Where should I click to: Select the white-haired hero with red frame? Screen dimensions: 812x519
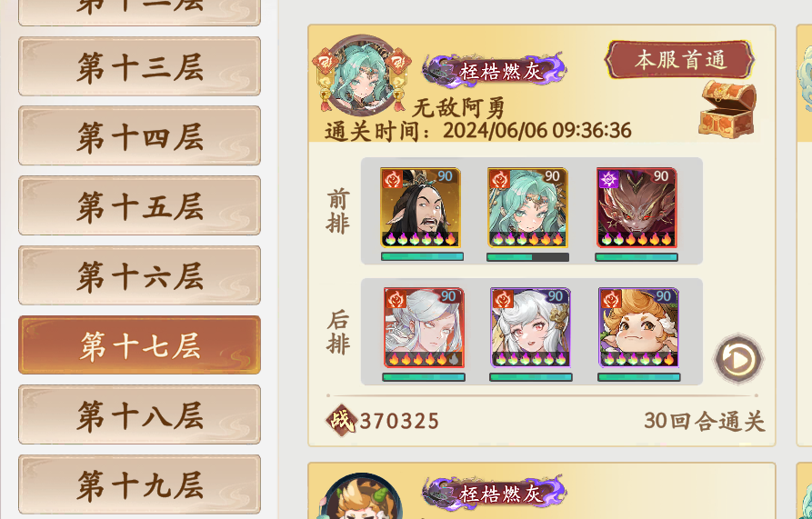point(424,328)
